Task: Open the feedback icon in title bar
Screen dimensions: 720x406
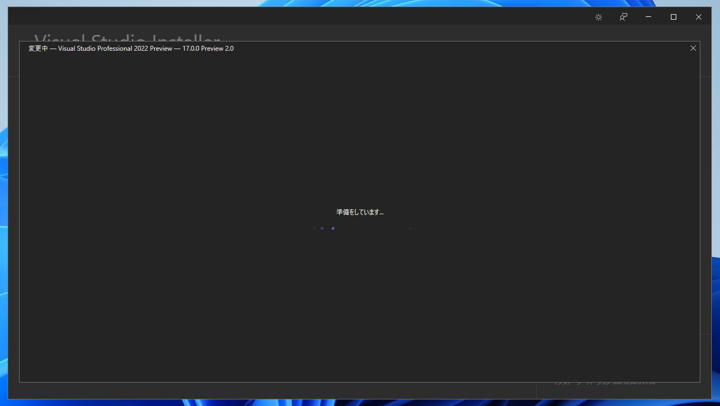Action: click(x=623, y=17)
